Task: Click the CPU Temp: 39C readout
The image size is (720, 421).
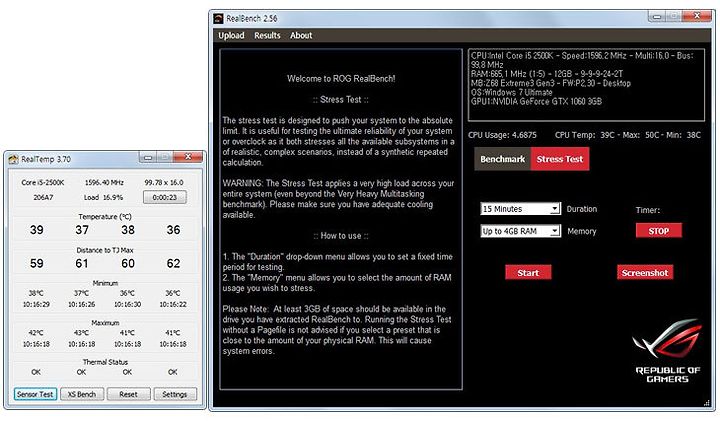Action: pyautogui.click(x=628, y=135)
